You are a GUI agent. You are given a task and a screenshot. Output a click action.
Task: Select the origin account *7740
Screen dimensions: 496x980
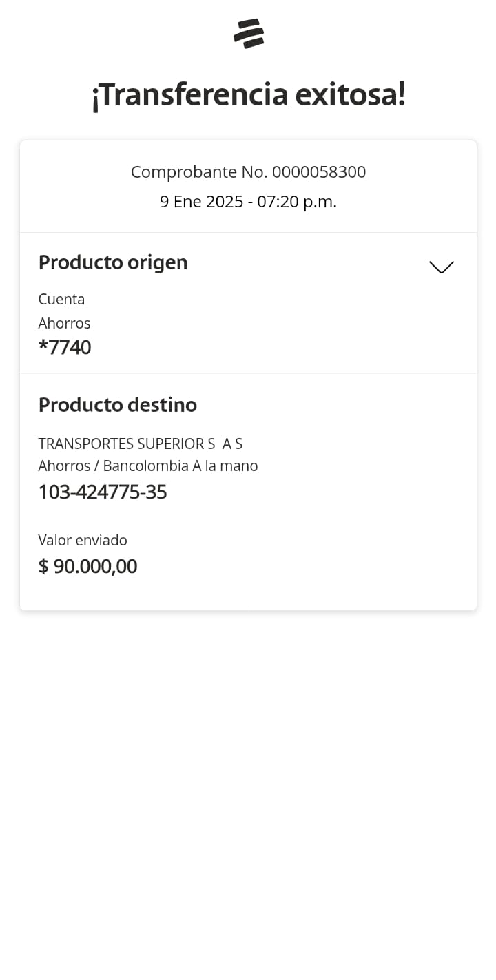point(65,347)
